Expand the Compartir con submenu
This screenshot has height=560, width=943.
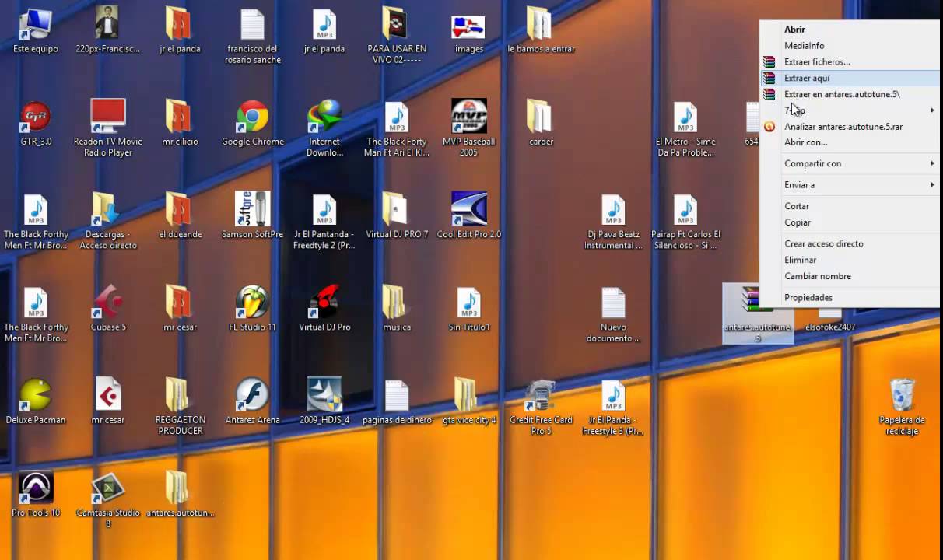point(850,163)
